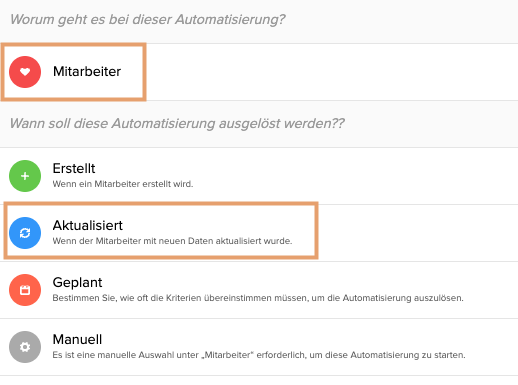Click blank area right of highlighted Aktualisiert box

pyautogui.click(x=418, y=233)
